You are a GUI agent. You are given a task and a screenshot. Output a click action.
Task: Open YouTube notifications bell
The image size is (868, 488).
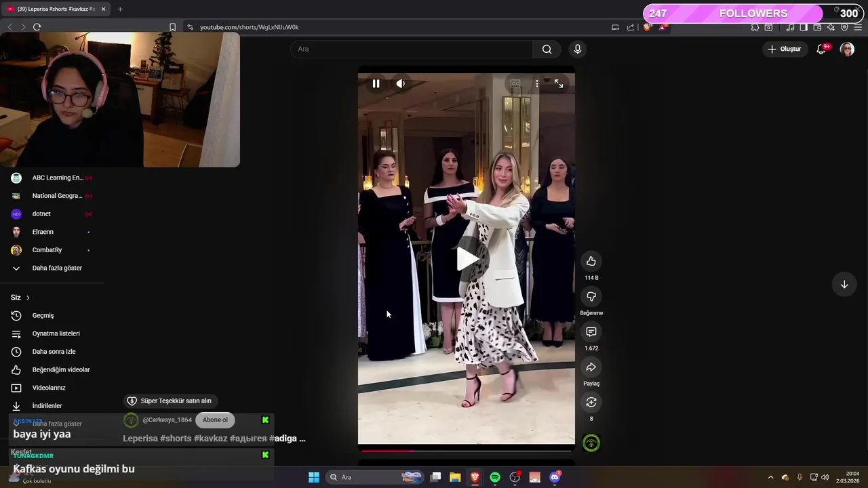821,49
